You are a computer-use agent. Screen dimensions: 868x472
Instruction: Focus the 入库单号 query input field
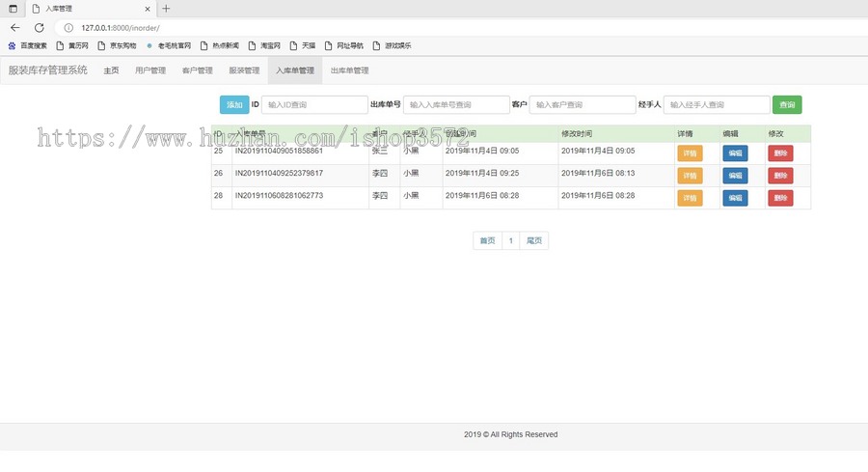tap(456, 104)
